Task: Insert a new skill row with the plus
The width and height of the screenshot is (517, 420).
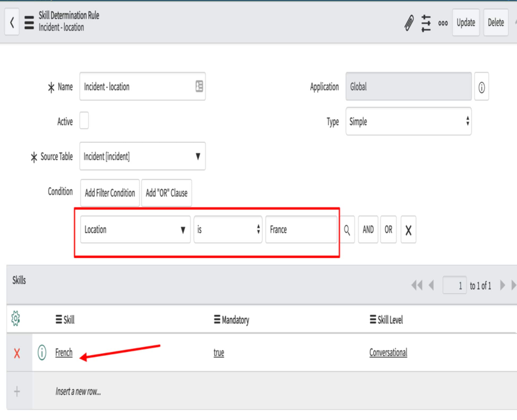Action: click(x=16, y=391)
